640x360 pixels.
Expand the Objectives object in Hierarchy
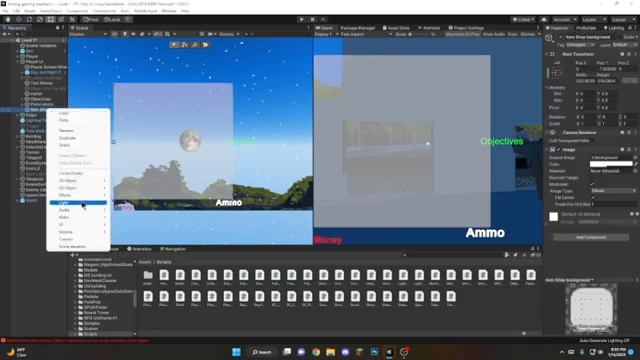click(x=22, y=99)
